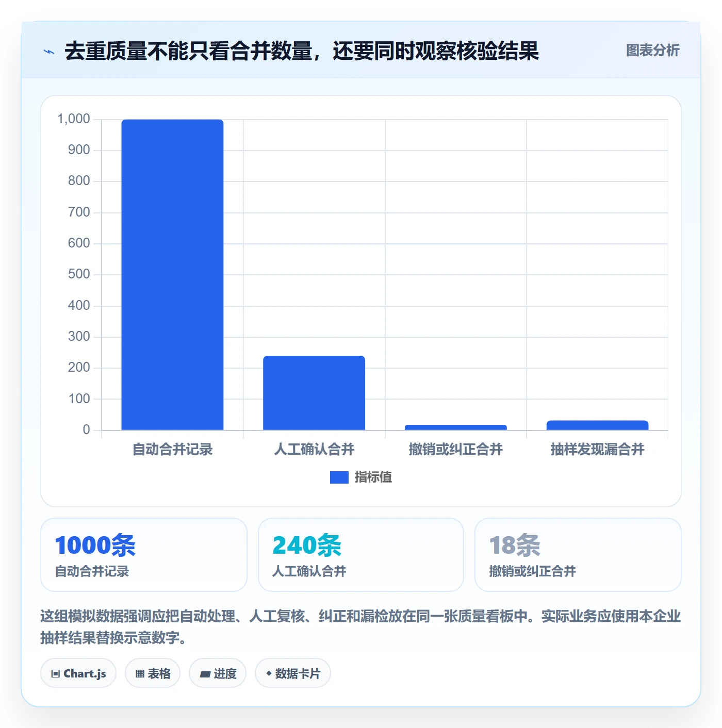
Task: Click the 人工确认合并 x-axis label
Action: [314, 449]
